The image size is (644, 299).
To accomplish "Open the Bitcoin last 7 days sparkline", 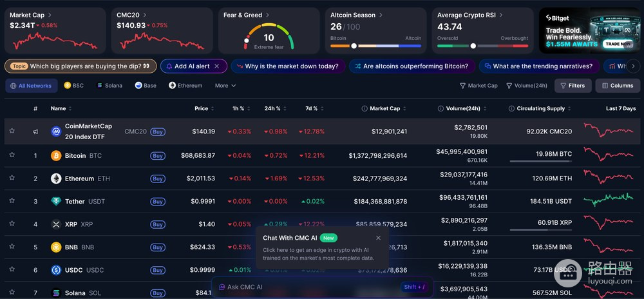I will pos(609,155).
